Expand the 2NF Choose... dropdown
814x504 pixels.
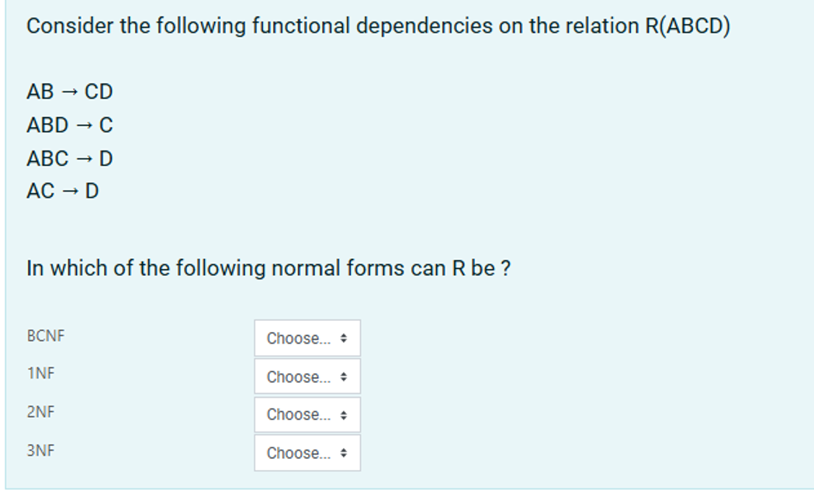307,415
